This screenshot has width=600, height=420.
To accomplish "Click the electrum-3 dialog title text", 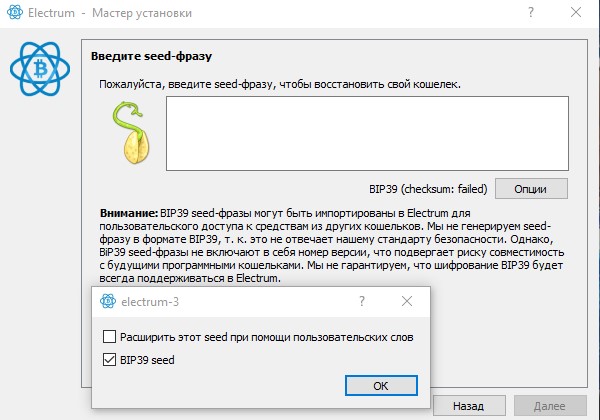I will [150, 302].
